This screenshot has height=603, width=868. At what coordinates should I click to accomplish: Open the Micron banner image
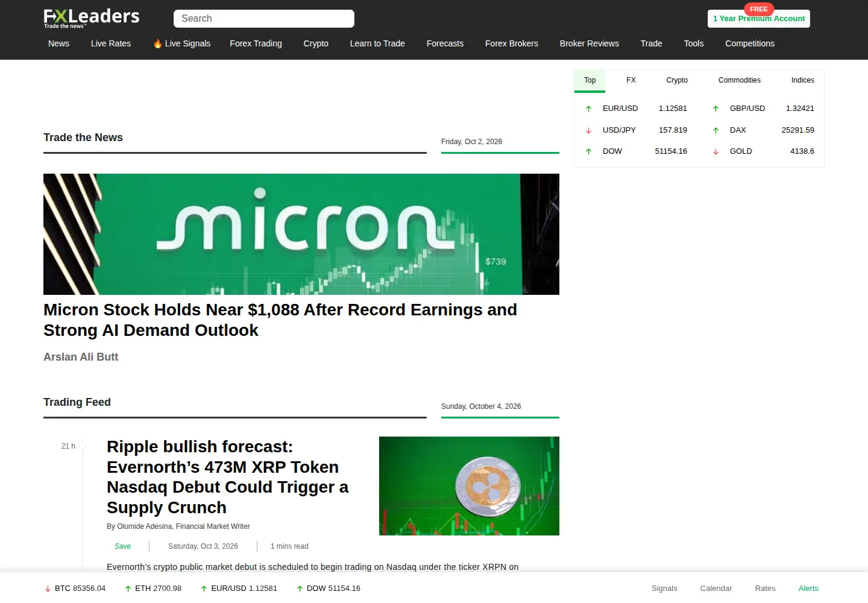click(x=301, y=234)
